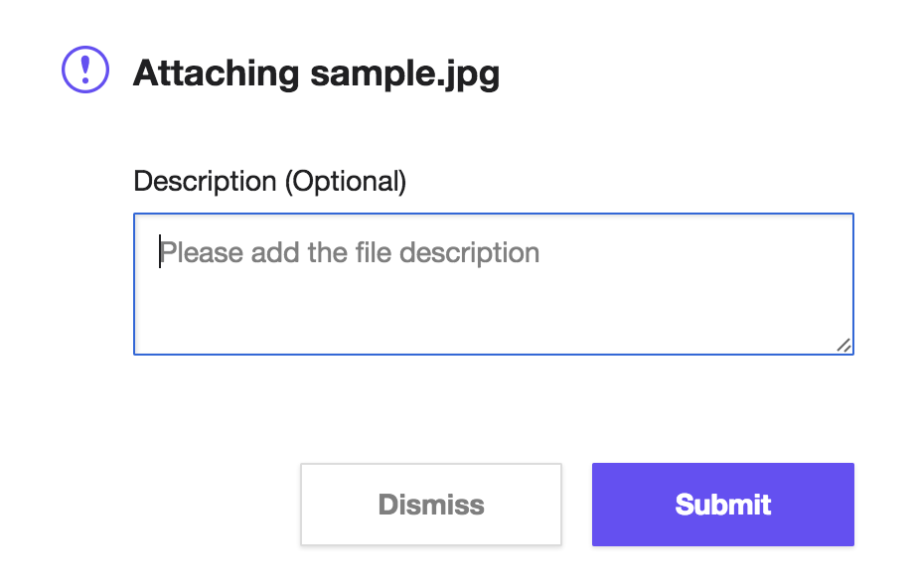
Task: Click the info alert icon in dialog header
Action: [x=85, y=70]
